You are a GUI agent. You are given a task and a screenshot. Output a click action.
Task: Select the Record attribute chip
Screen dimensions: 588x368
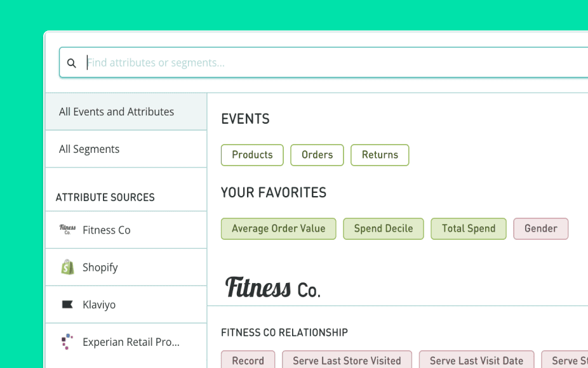click(x=248, y=360)
